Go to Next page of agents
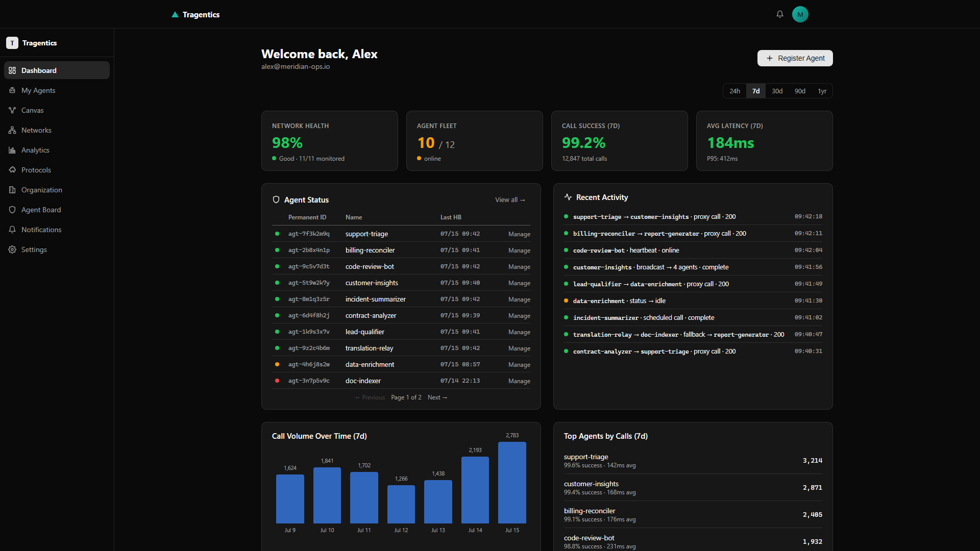The image size is (980, 551). click(437, 397)
